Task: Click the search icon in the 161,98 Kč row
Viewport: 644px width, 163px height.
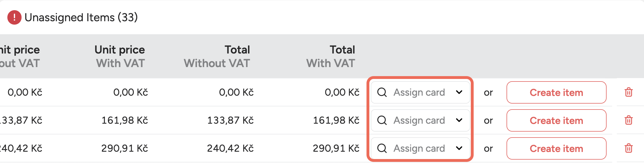Action: pos(382,120)
